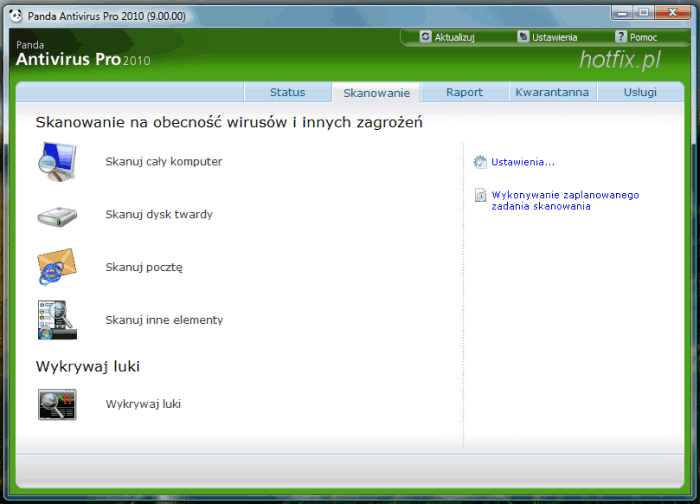
Task: Switch to the Raport tab
Action: pos(464,93)
